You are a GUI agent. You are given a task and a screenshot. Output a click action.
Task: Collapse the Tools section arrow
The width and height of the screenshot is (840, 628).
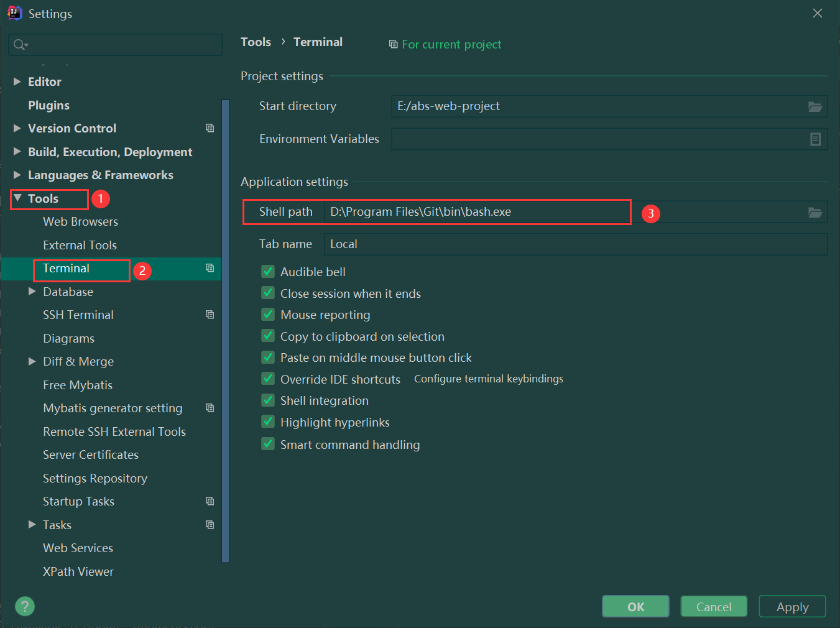tap(17, 198)
